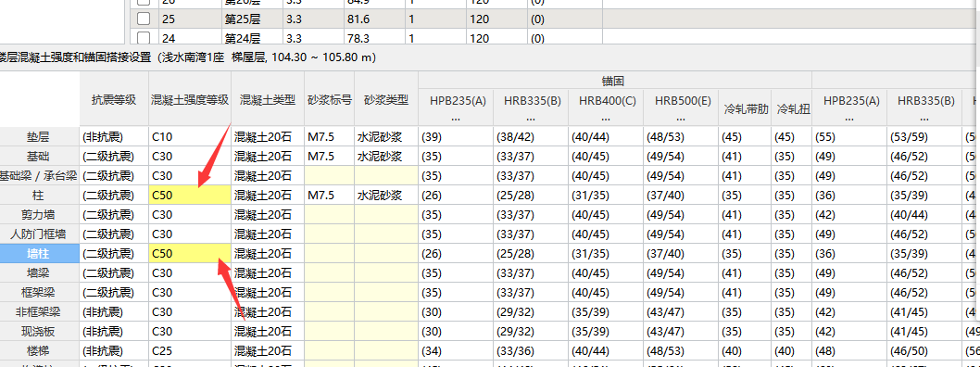Click 混凝土20石 type cell in 墙梁 row
980x367 pixels.
(x=268, y=272)
